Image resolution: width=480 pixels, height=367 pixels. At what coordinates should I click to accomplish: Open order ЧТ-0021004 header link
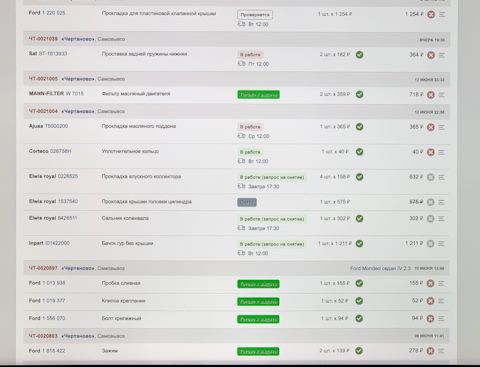[x=43, y=111]
